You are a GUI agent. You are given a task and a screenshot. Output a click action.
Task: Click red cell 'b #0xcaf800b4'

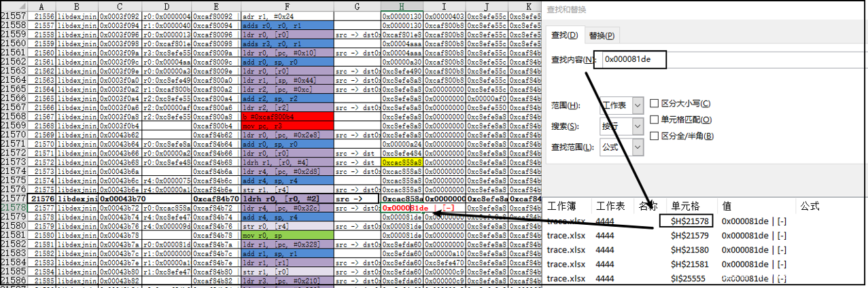287,117
